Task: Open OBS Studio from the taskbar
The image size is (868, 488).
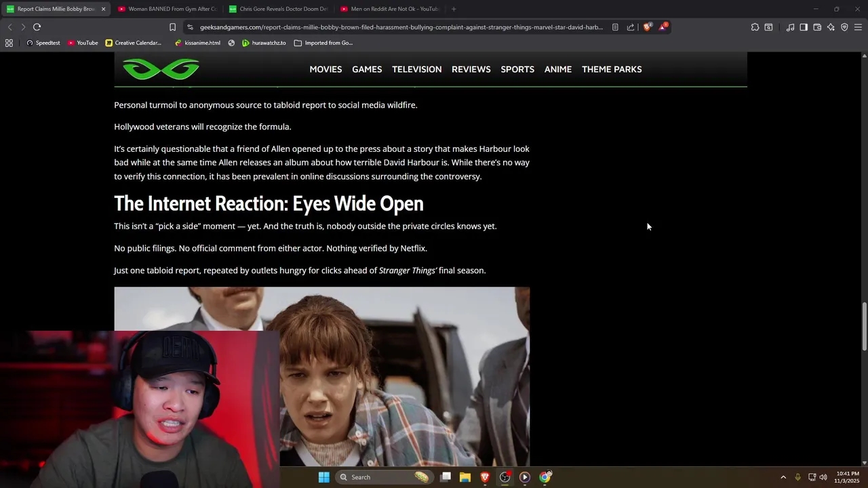Action: pos(505,477)
